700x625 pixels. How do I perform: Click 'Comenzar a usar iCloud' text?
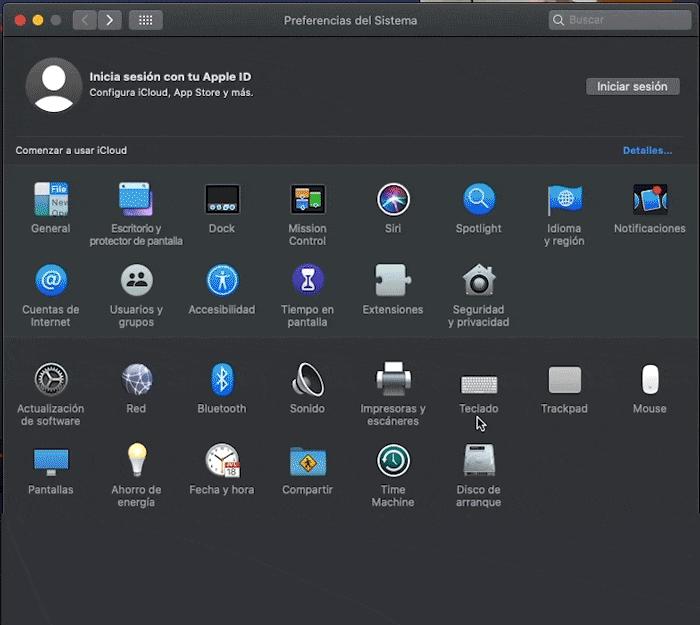[71, 150]
